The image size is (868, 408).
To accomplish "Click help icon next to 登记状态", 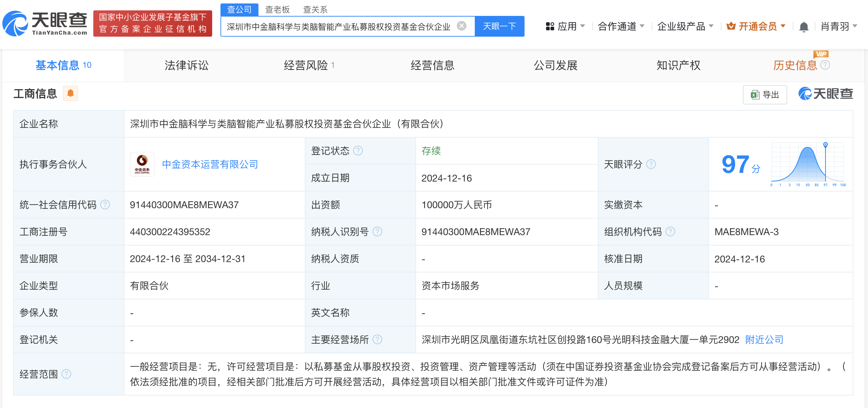I will click(x=358, y=151).
